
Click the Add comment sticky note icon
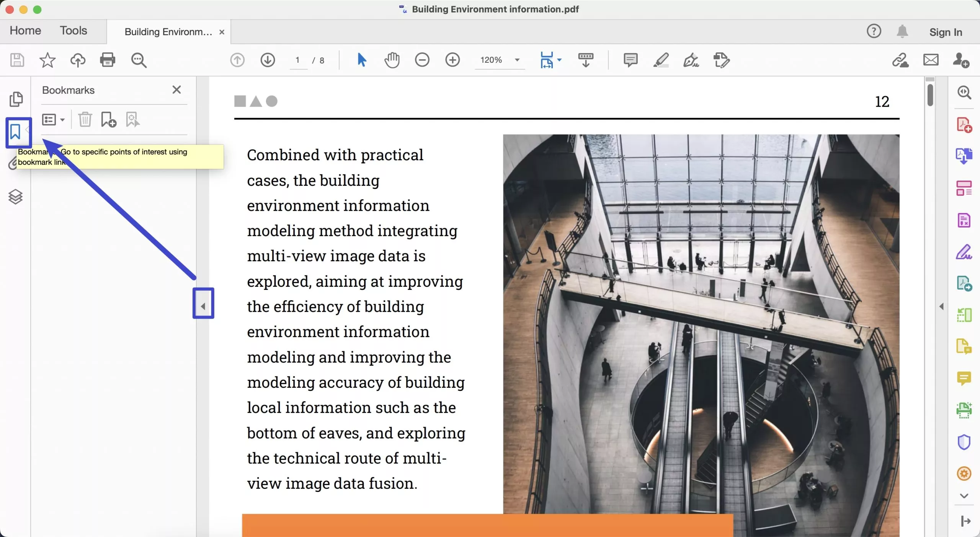click(x=630, y=60)
